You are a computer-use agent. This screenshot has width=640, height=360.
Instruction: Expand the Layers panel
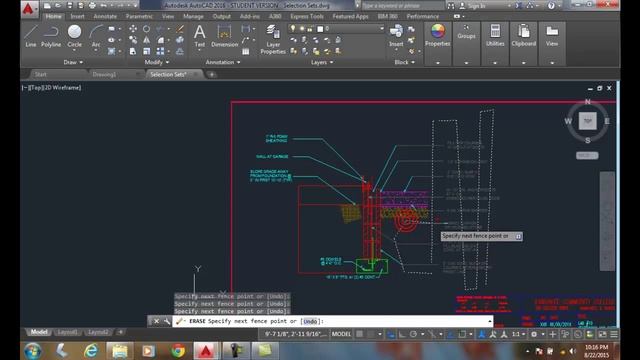pyautogui.click(x=322, y=62)
